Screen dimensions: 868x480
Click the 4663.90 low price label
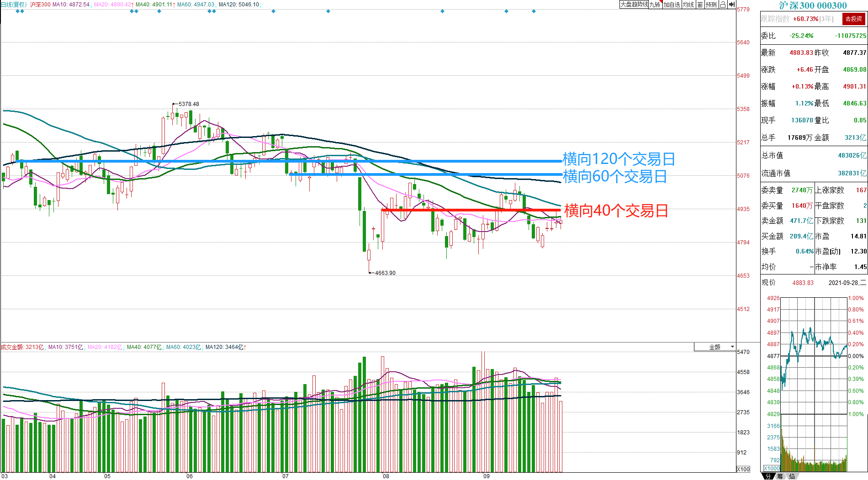click(385, 273)
